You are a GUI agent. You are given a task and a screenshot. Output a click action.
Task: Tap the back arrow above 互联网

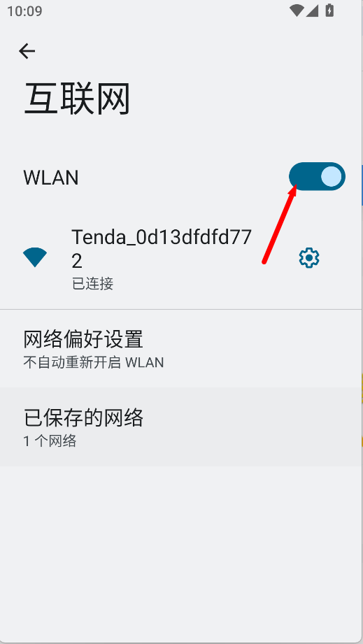point(27,51)
